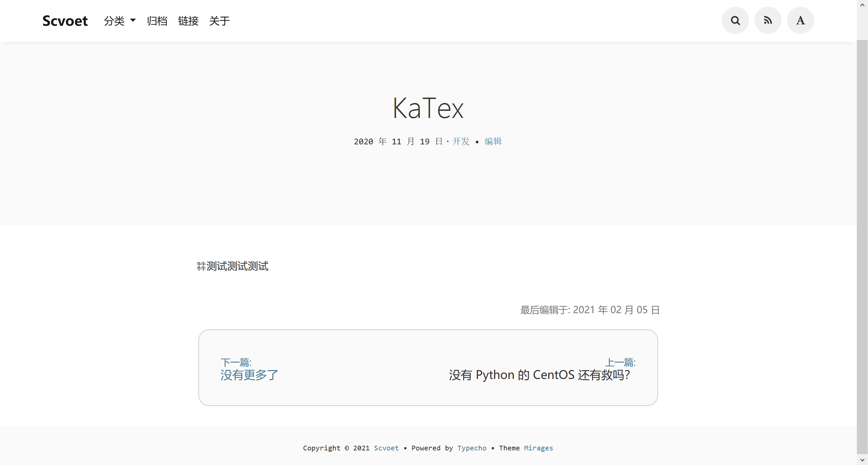Click the appearance 'A' icon
The width and height of the screenshot is (868, 465).
coord(800,20)
